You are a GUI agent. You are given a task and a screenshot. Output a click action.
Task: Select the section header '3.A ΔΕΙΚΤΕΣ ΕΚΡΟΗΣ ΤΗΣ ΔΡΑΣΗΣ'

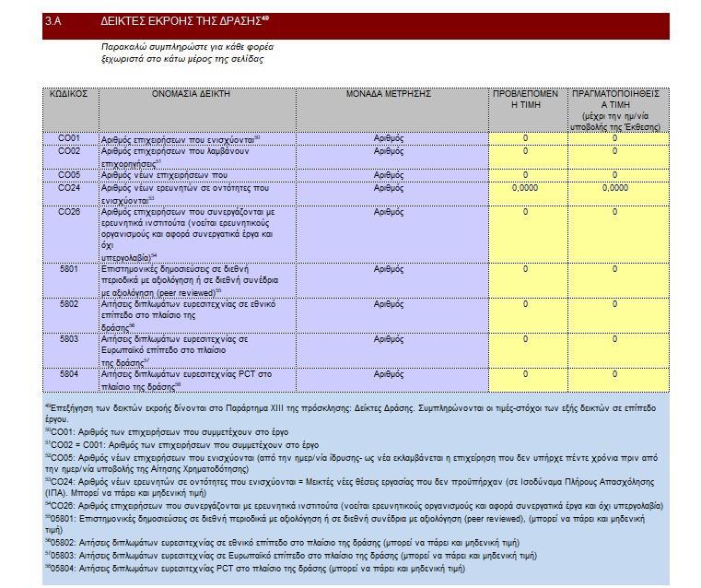pos(356,26)
